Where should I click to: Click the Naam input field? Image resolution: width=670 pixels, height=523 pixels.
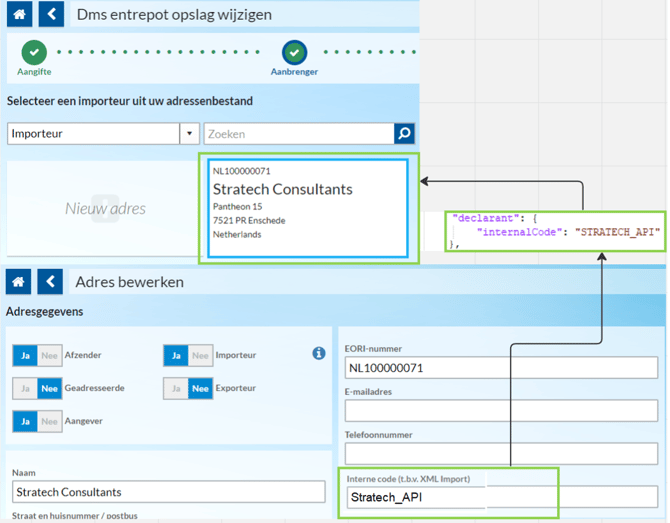[x=169, y=492]
